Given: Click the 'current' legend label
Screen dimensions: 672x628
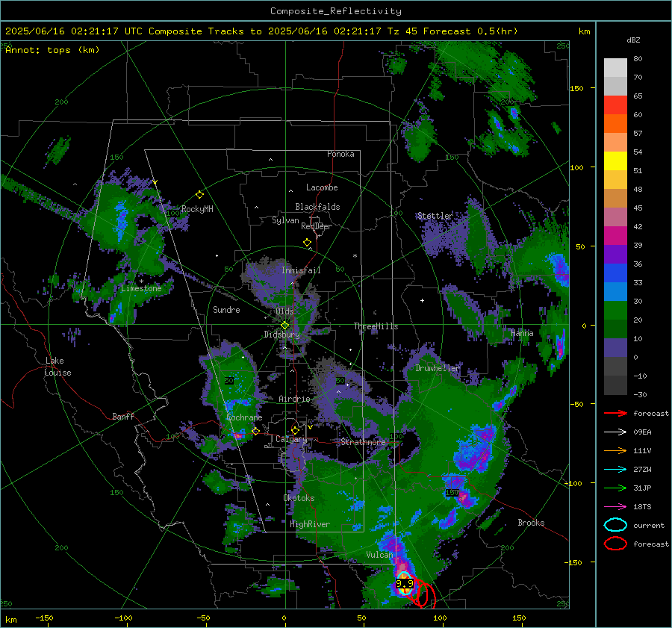Looking at the screenshot, I should (649, 526).
